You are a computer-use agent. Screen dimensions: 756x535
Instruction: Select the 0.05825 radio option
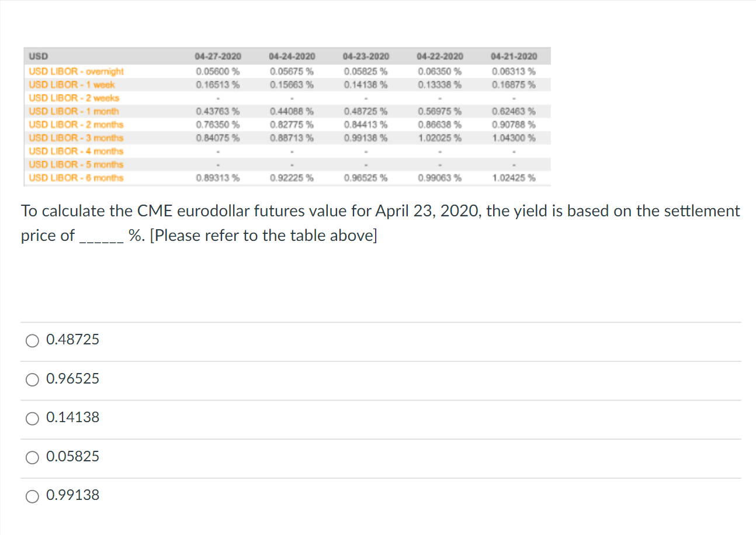click(33, 457)
